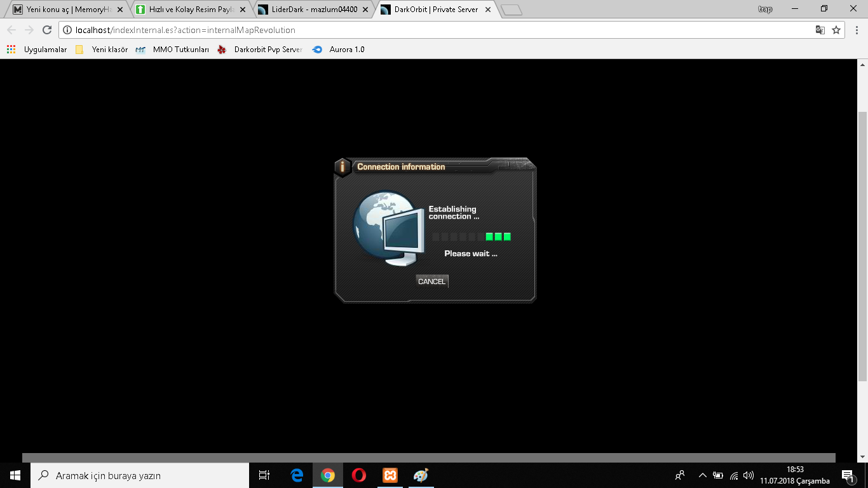Open the 'Yeni klasör' bookmark folder

coord(102,50)
